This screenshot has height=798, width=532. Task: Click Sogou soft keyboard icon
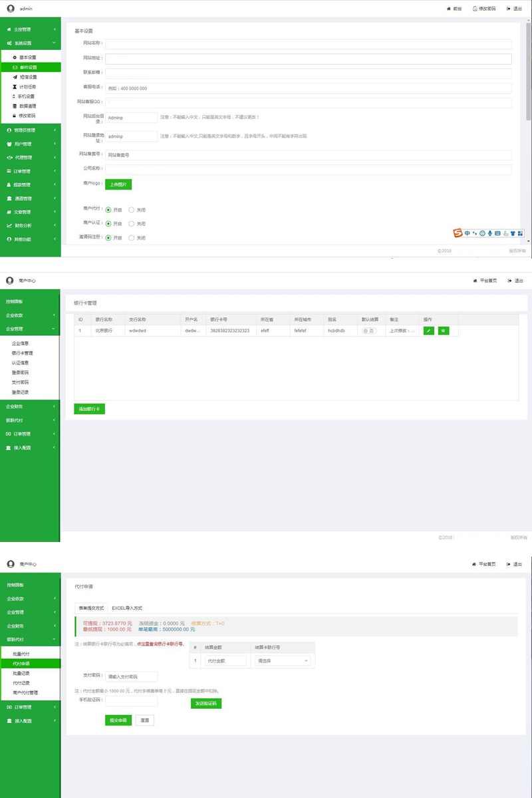[497, 233]
